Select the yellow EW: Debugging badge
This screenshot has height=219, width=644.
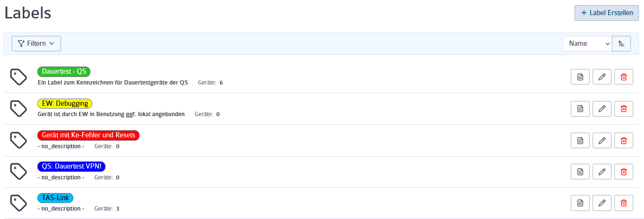coord(65,103)
